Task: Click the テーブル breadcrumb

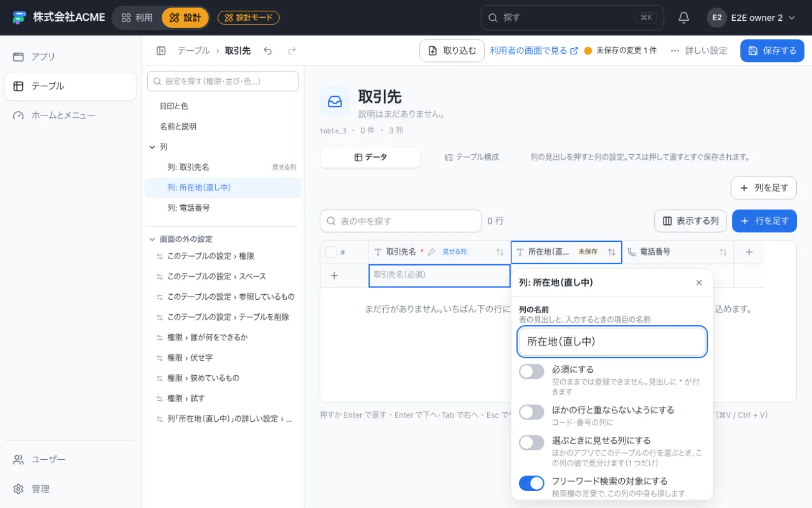Action: [x=193, y=51]
